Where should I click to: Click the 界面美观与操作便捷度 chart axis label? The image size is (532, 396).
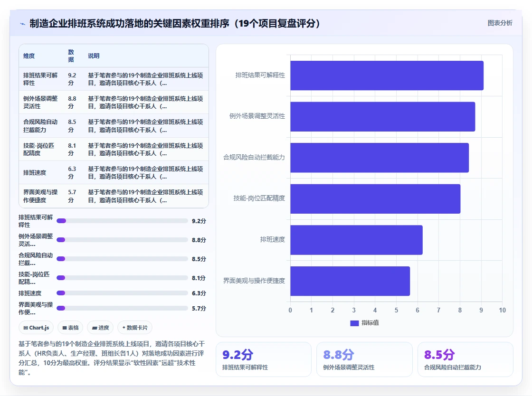point(254,281)
